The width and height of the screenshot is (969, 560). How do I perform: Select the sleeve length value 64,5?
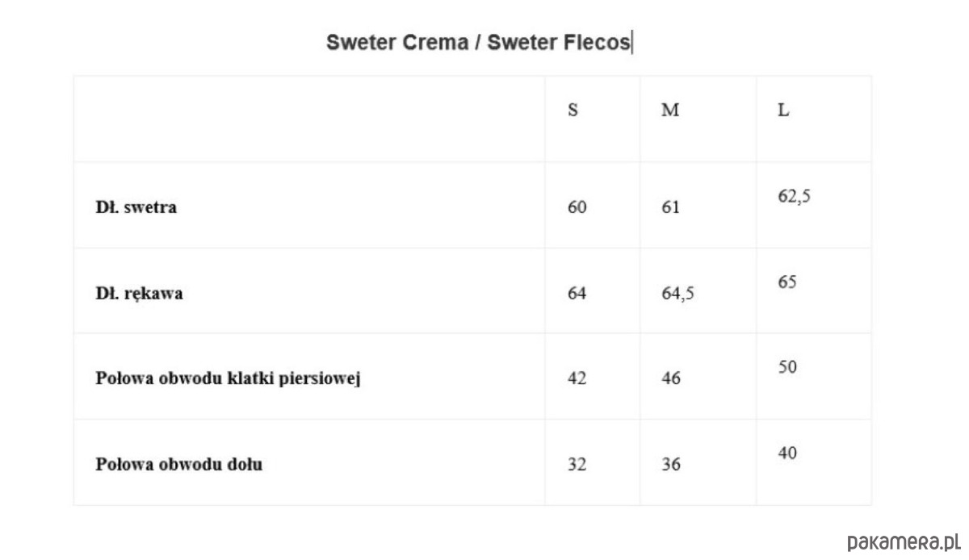[x=677, y=293]
